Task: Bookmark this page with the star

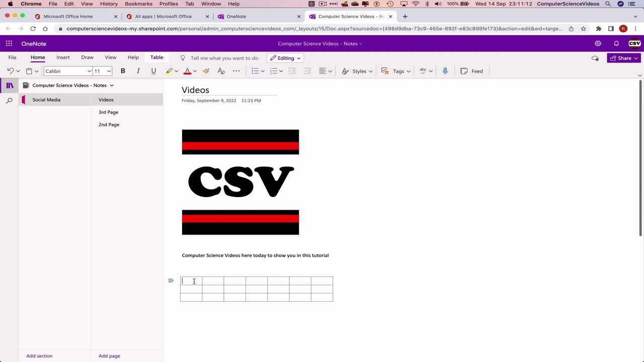Action: coord(583,29)
